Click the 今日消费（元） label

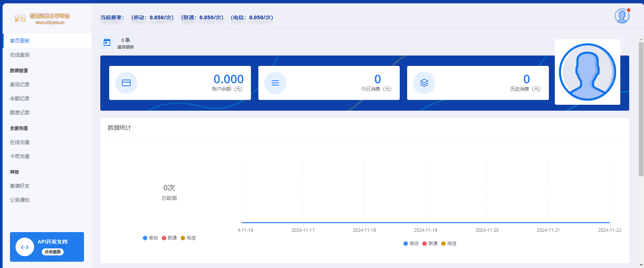(x=376, y=89)
